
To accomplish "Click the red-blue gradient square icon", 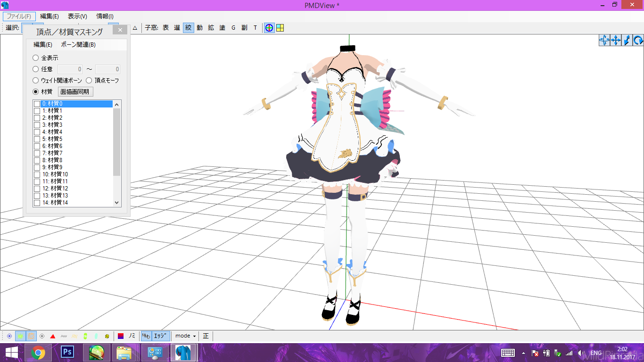I will pos(121,336).
